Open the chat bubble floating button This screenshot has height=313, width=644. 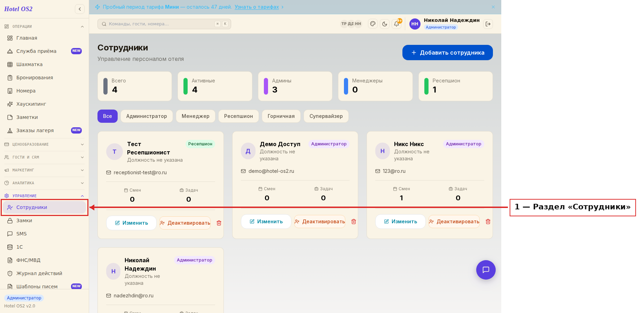coord(486,270)
